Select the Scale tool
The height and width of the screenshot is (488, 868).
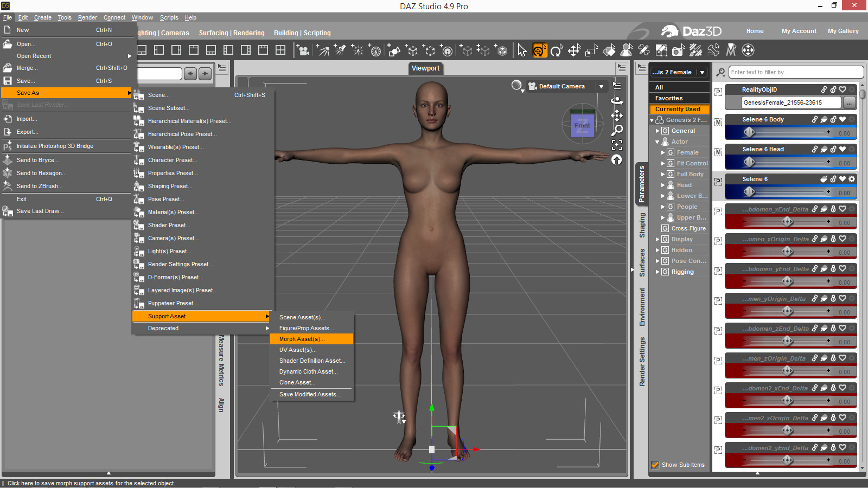tap(591, 50)
